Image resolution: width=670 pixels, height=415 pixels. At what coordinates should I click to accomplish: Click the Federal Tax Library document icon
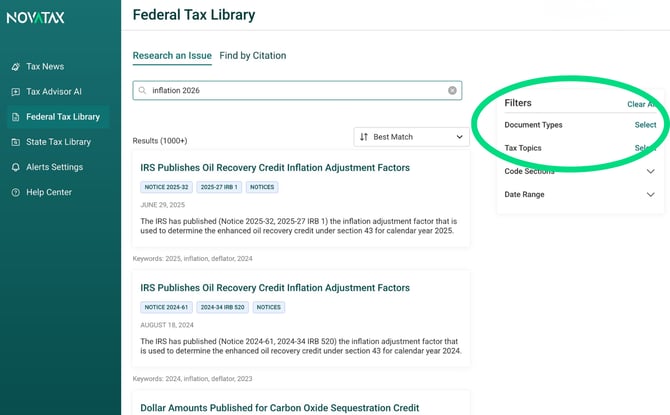(x=16, y=117)
